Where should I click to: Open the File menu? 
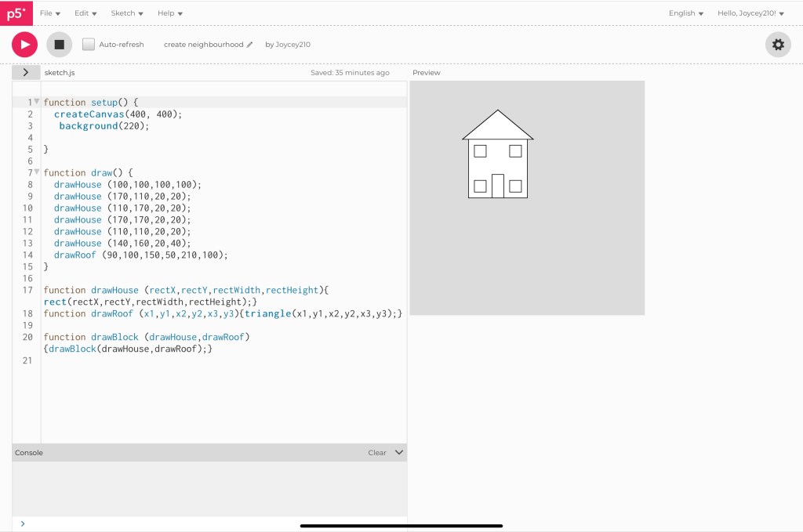pyautogui.click(x=49, y=13)
